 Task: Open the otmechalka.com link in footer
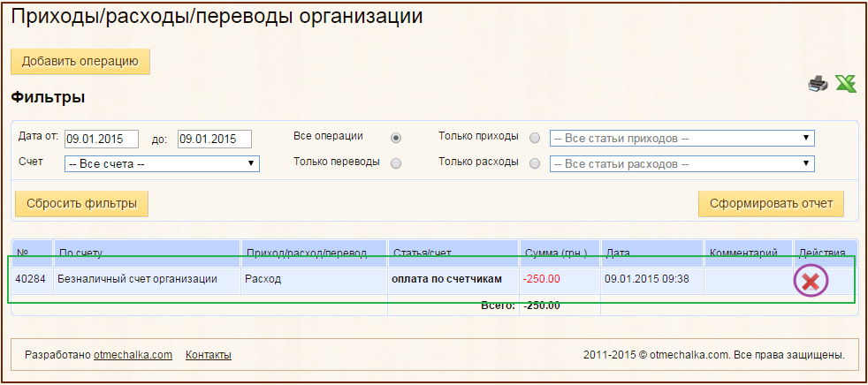pos(133,355)
